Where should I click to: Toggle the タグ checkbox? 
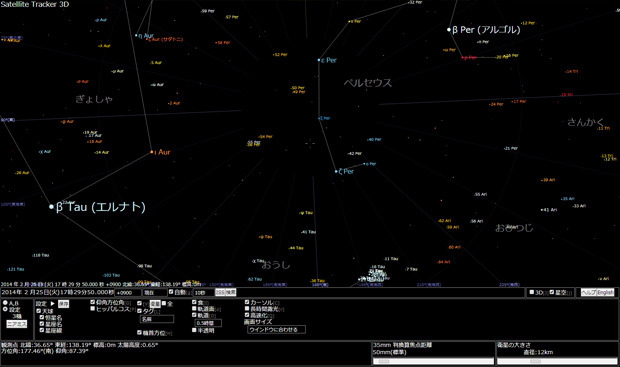coord(140,311)
